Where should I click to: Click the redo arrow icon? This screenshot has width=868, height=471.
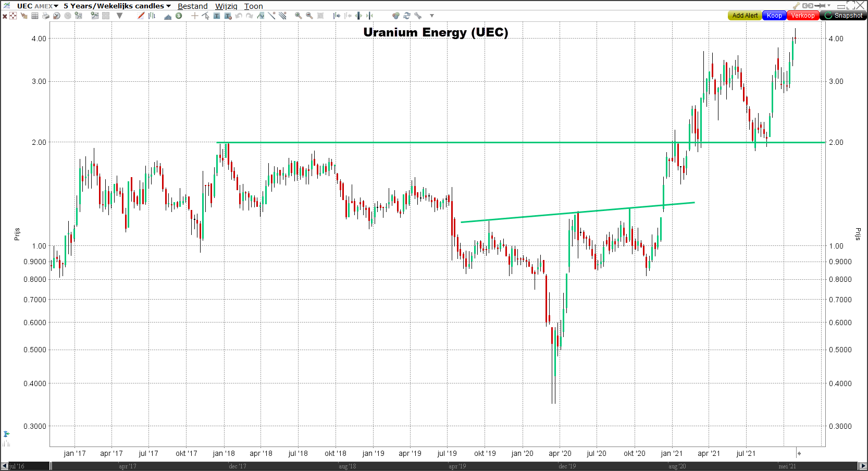point(250,16)
